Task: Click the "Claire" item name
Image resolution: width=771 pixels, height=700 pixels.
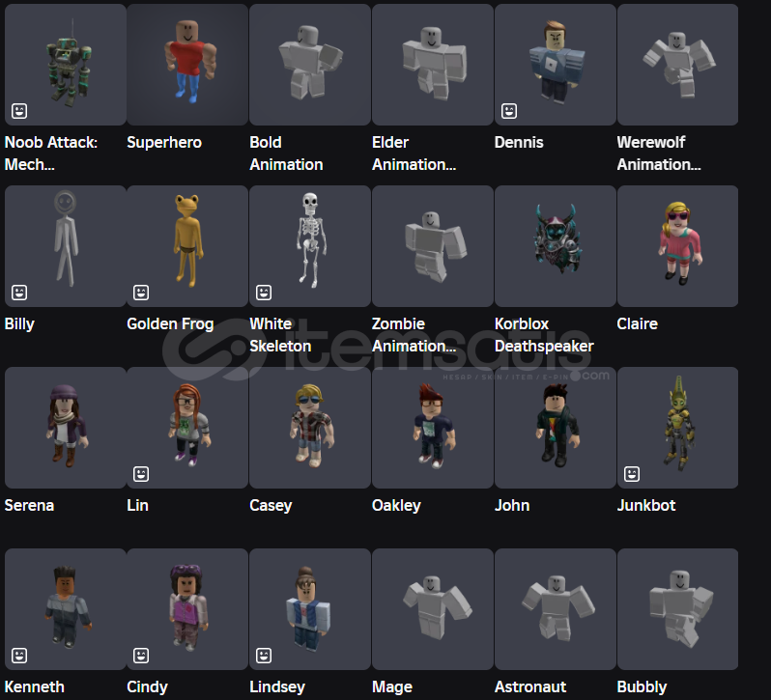Action: (638, 324)
